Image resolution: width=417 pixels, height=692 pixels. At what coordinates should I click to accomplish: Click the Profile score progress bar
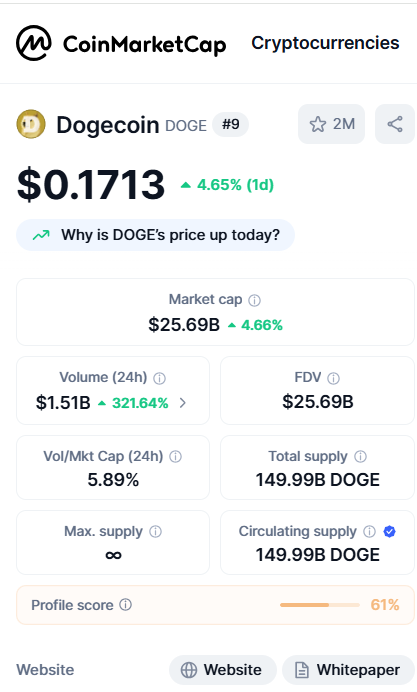[x=319, y=605]
